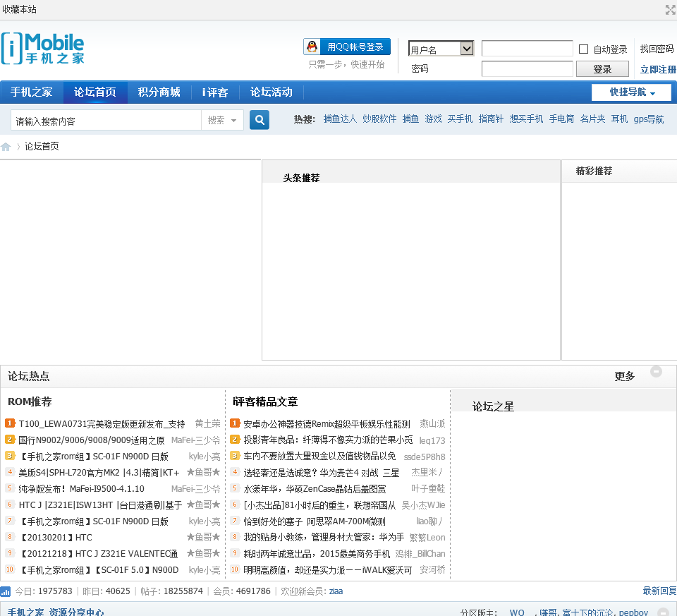Viewport: 677px width, 616px height.
Task: Click author name 黄土茉
Action: click(x=207, y=423)
